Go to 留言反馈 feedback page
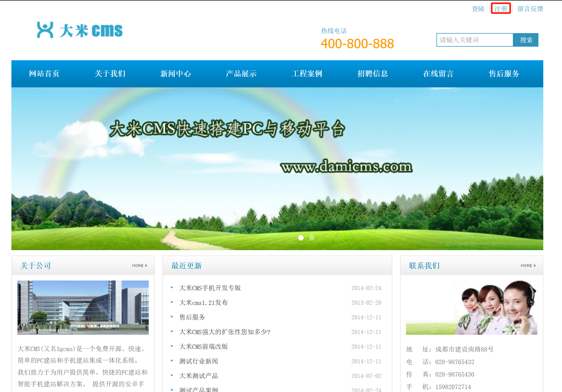562x392 pixels. pyautogui.click(x=530, y=9)
